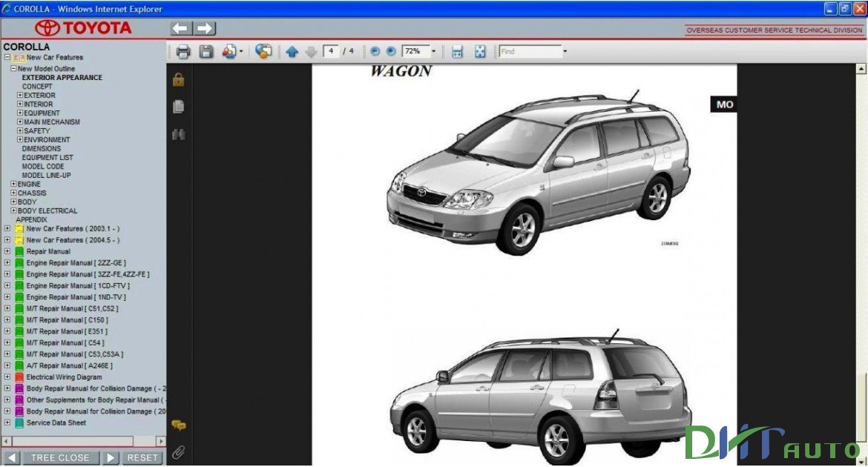The image size is (868, 467).
Task: Open the APPENDIX tree entry
Action: [32, 219]
